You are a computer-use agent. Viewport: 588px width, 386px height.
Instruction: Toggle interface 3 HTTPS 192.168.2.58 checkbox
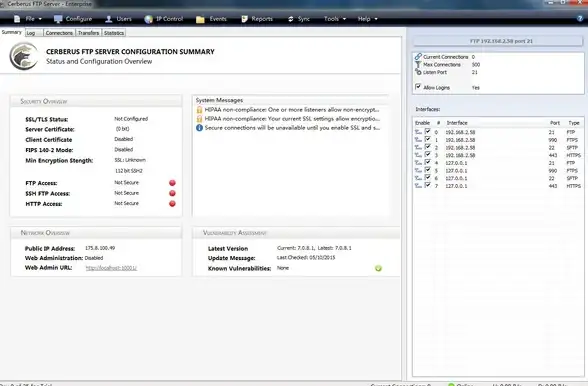(428, 155)
